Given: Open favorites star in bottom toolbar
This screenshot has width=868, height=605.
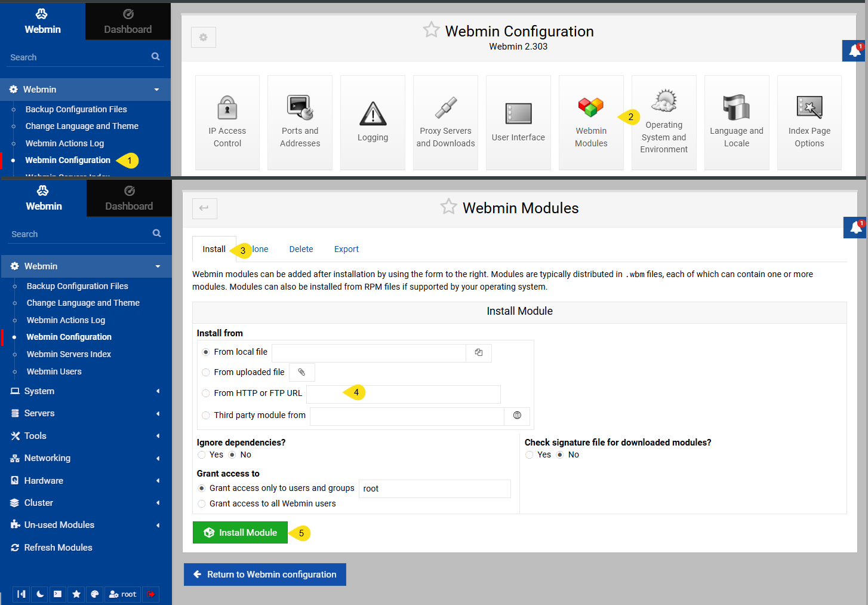Looking at the screenshot, I should click(x=76, y=594).
